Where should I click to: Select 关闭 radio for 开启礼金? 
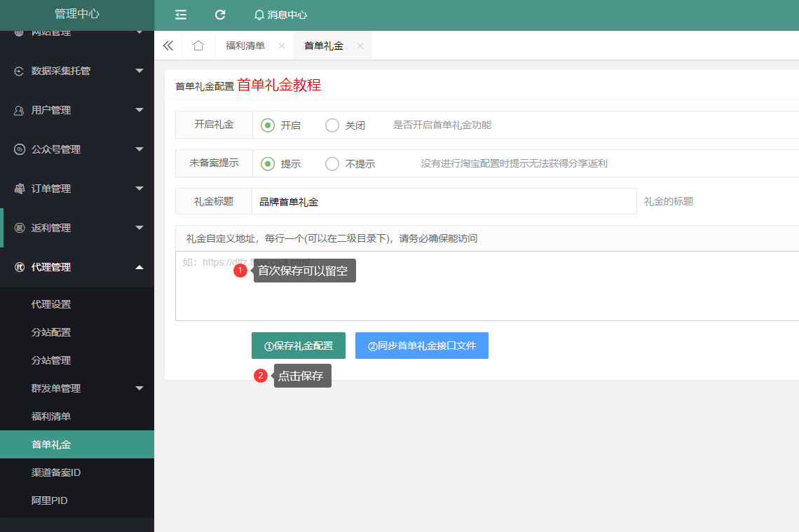tap(332, 125)
